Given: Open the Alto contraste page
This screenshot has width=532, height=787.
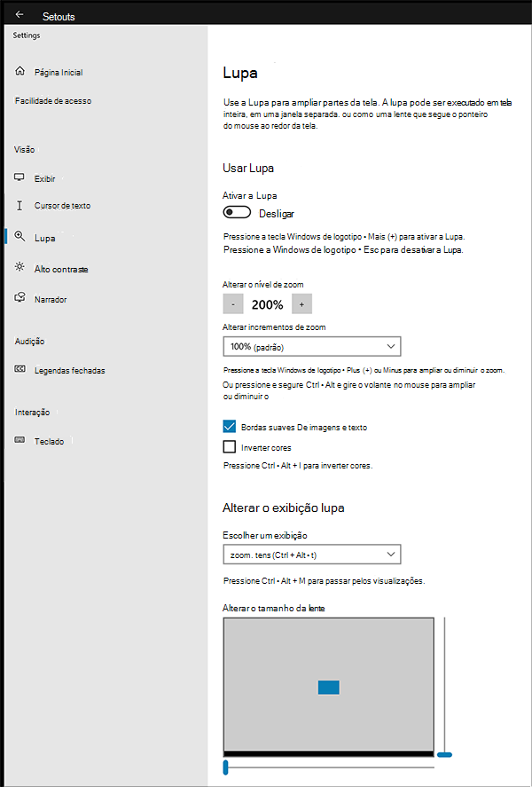Looking at the screenshot, I should pyautogui.click(x=61, y=270).
